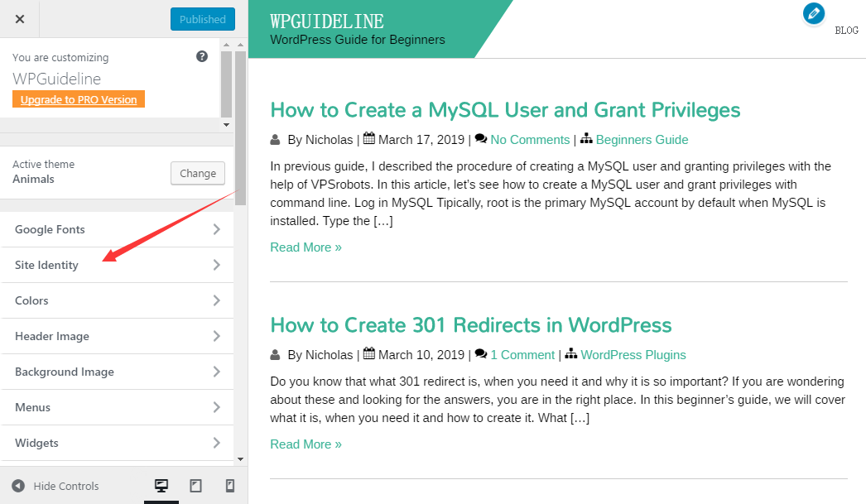Click author icon beside 301 Redirects post's Nicholas
Viewport: 866px width, 504px height.
click(x=275, y=355)
